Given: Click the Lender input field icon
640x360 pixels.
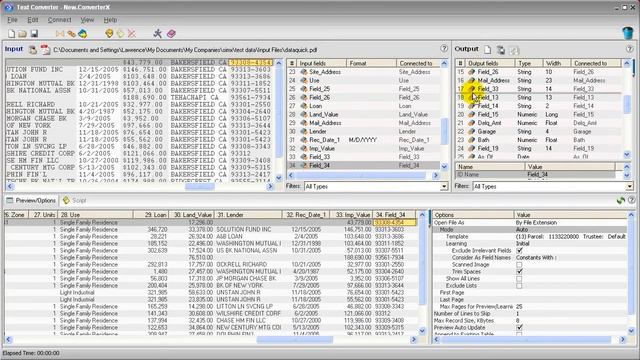Looking at the screenshot, I should pos(304,131).
